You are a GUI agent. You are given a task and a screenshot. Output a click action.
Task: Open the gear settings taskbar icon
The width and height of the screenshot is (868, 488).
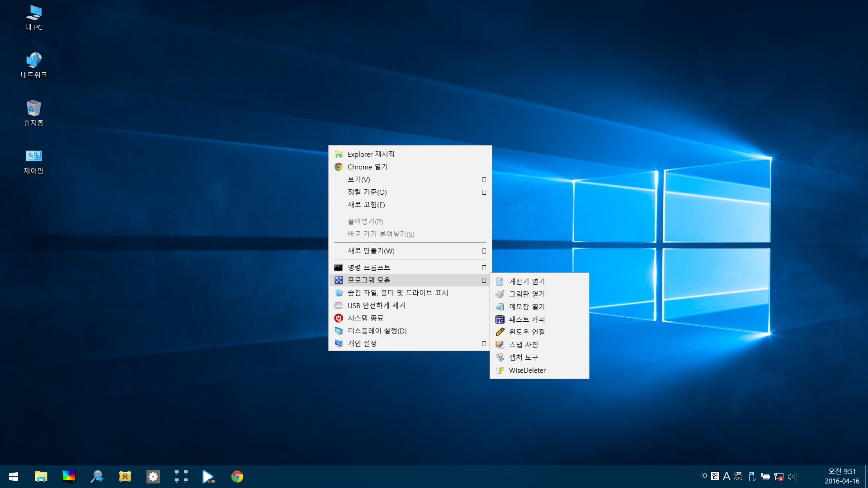coord(153,477)
